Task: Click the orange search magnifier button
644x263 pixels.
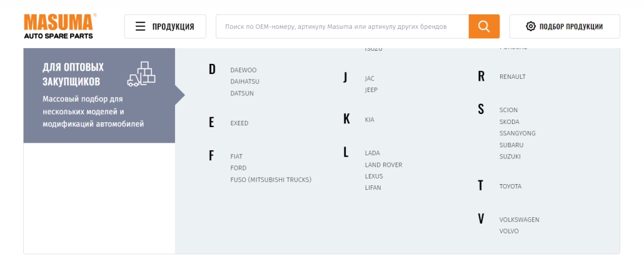Action: click(x=484, y=26)
